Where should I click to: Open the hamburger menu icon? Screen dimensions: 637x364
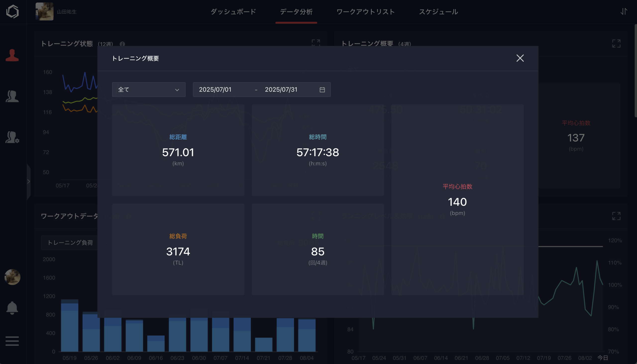[12, 341]
